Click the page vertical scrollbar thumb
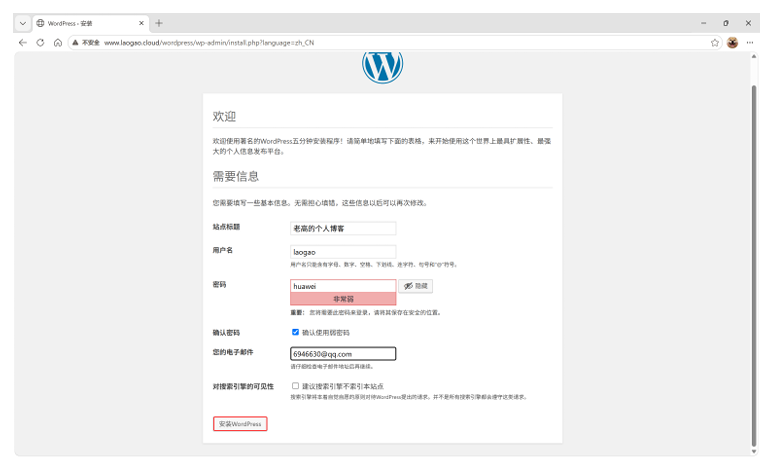 (x=754, y=266)
